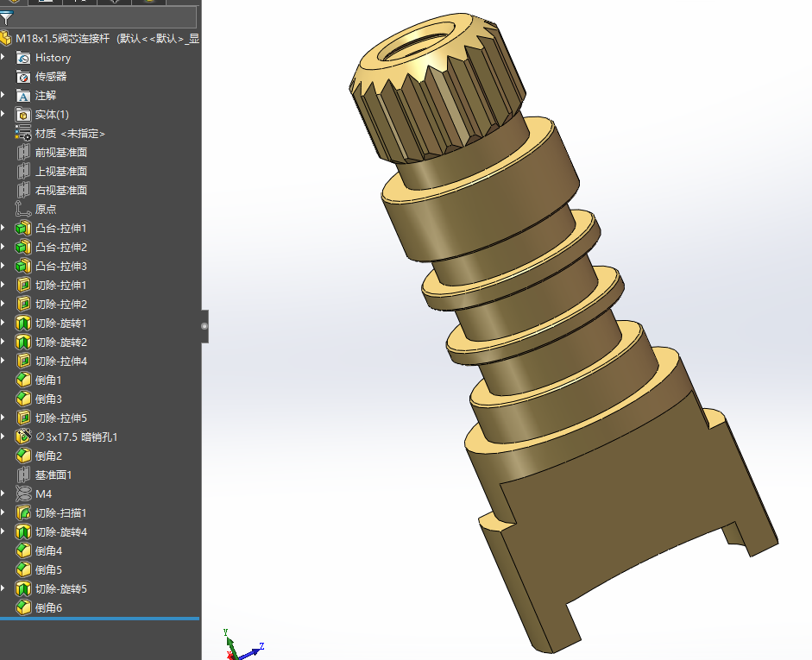812x660 pixels.
Task: Click the 切除-拉伸2 cut feature icon
Action: tap(23, 304)
